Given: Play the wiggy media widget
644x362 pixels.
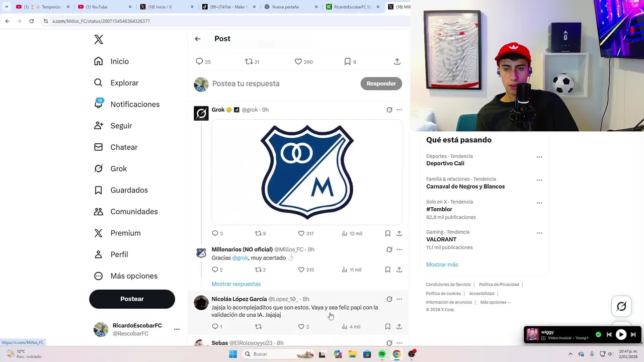Looking at the screenshot, I should coord(621,334).
